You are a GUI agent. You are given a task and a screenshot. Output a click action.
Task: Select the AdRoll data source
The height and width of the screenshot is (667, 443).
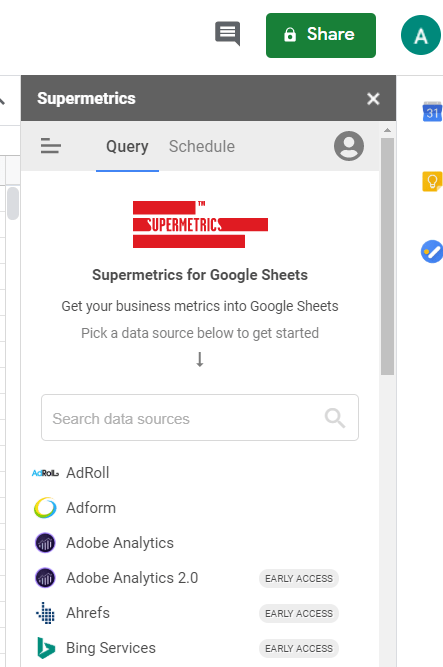(200, 473)
